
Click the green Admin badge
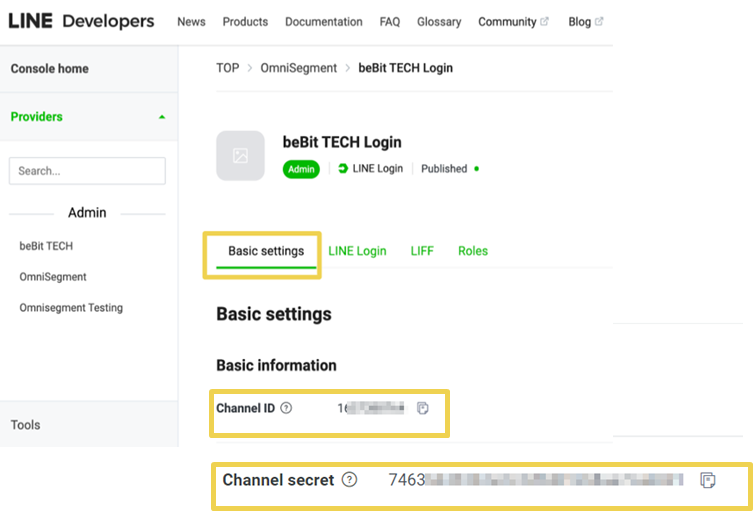pyautogui.click(x=301, y=169)
